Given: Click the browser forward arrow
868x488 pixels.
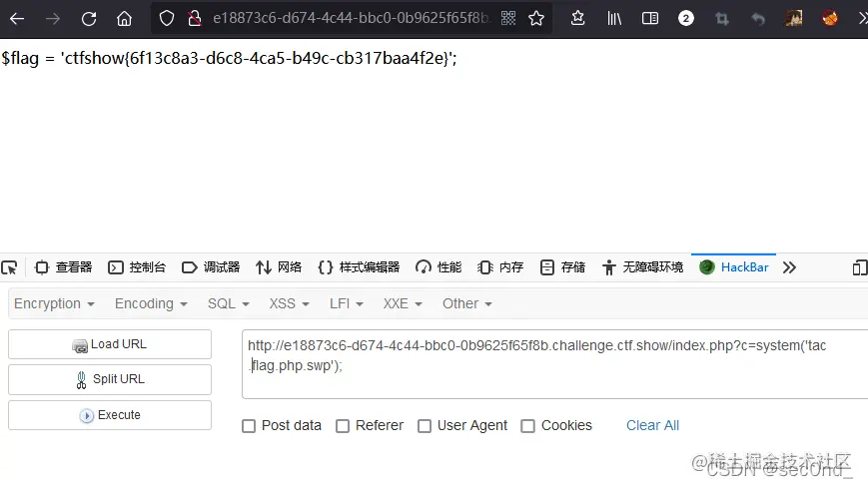Looking at the screenshot, I should (53, 19).
